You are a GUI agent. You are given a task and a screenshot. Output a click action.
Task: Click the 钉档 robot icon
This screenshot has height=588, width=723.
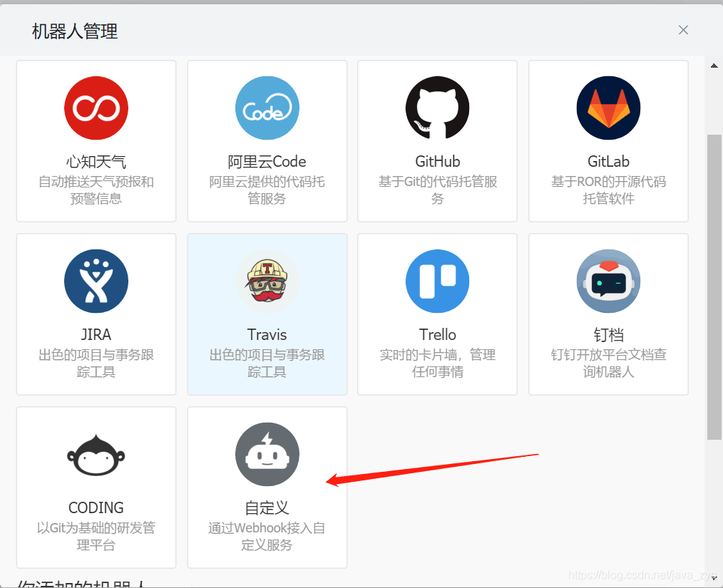coord(608,281)
